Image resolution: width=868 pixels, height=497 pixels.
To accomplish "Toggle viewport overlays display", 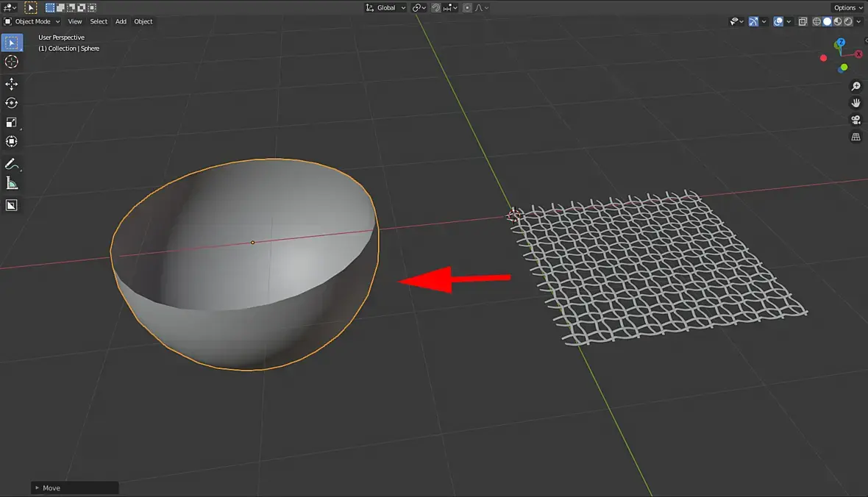I will [778, 21].
